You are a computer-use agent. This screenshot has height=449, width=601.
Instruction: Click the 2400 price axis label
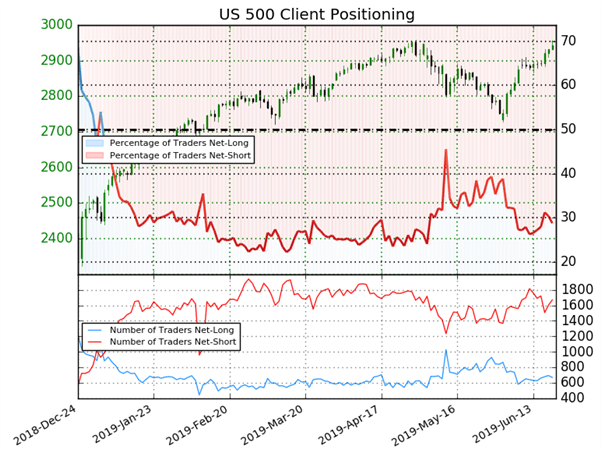[57, 238]
